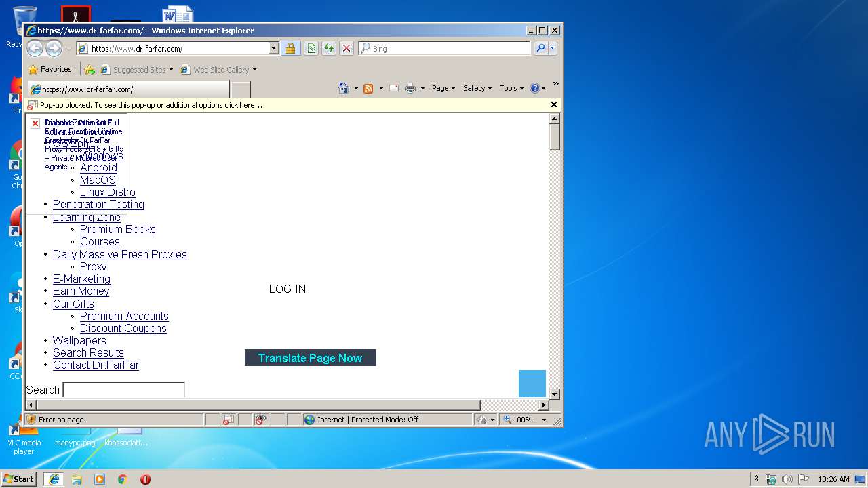Click the Refresh page icon
This screenshot has width=868, height=488.
point(328,48)
